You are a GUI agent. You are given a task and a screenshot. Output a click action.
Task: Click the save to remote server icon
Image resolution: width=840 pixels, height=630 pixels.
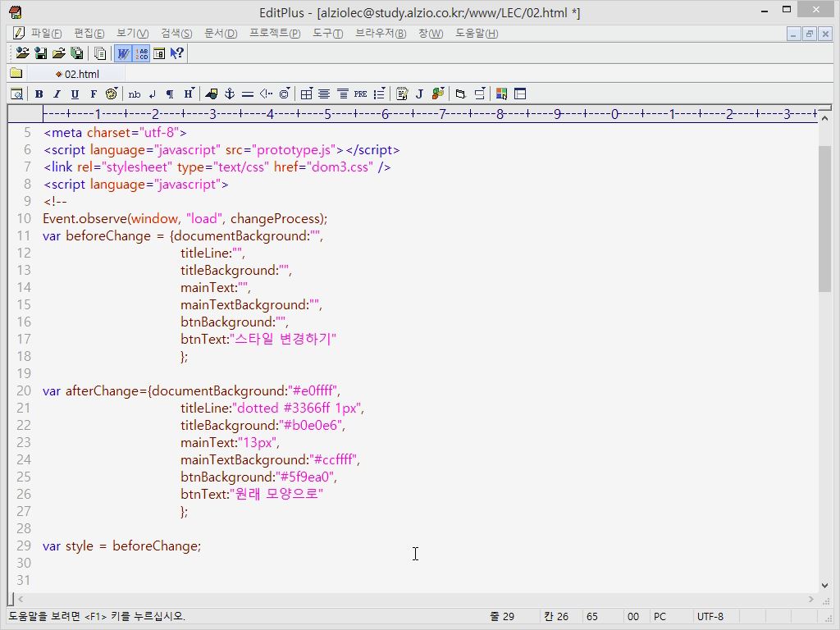(41, 53)
